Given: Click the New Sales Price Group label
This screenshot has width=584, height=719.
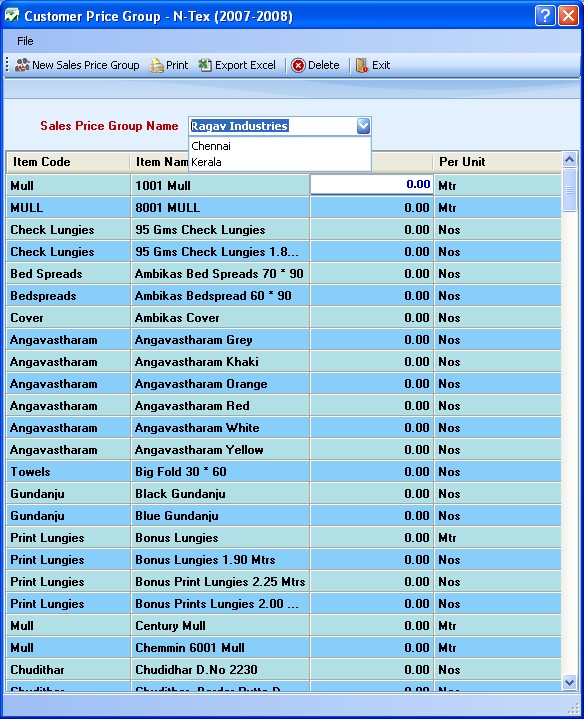Looking at the screenshot, I should [x=86, y=65].
